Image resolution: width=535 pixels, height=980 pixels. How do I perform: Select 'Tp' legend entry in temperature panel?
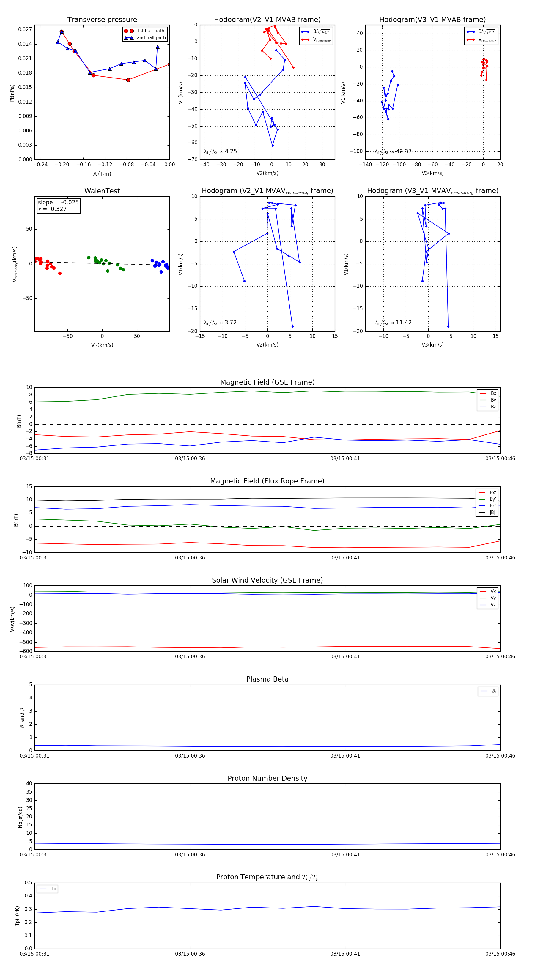point(48,889)
